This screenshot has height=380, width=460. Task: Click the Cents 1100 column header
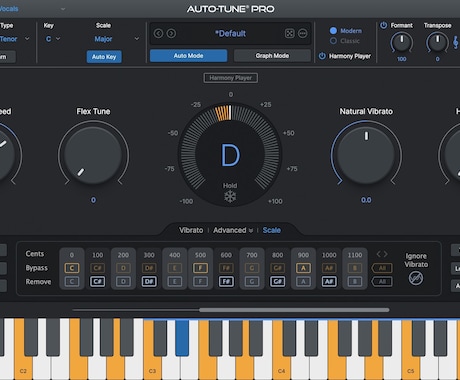(355, 255)
